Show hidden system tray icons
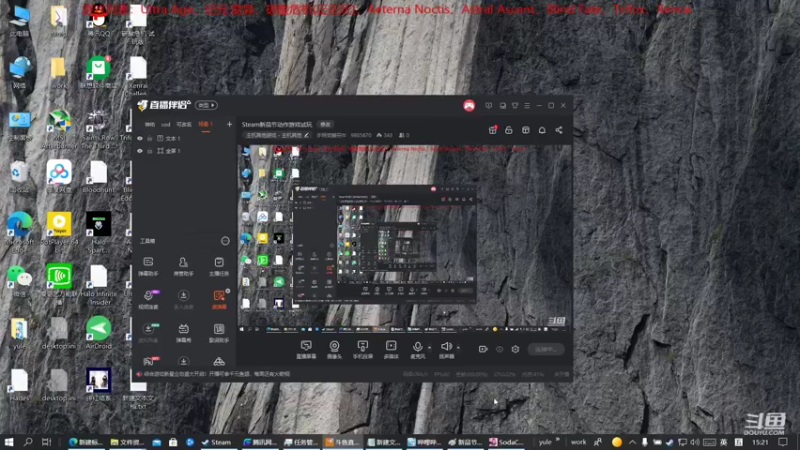 632,442
